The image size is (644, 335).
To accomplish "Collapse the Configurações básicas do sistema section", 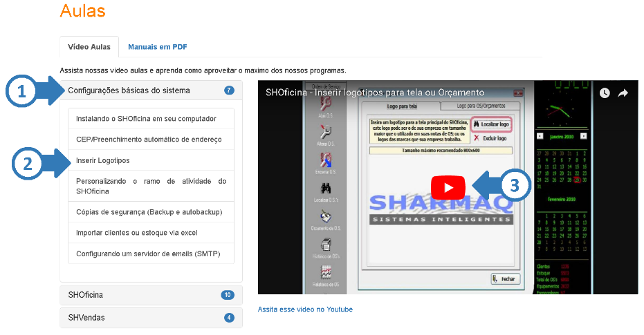I will [x=129, y=90].
